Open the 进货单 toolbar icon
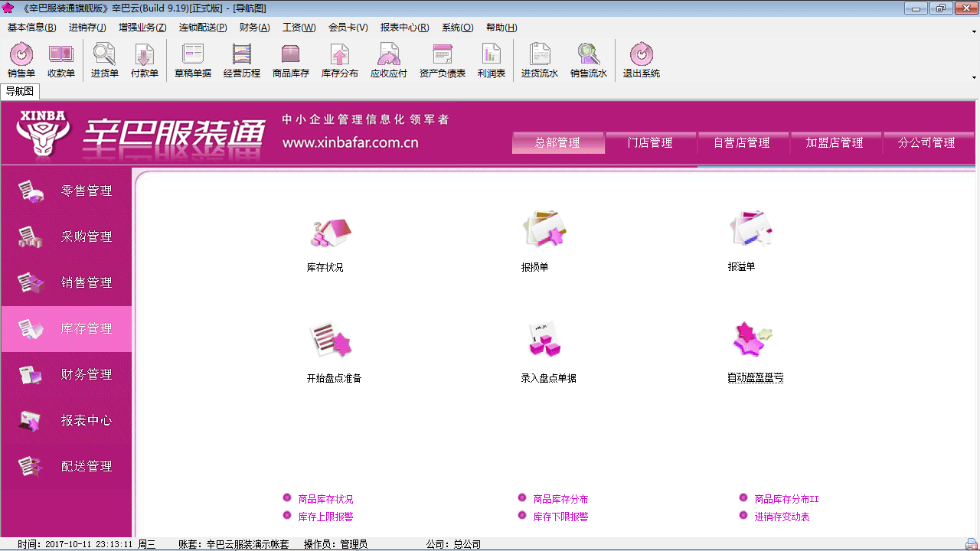The image size is (980, 551). (105, 61)
